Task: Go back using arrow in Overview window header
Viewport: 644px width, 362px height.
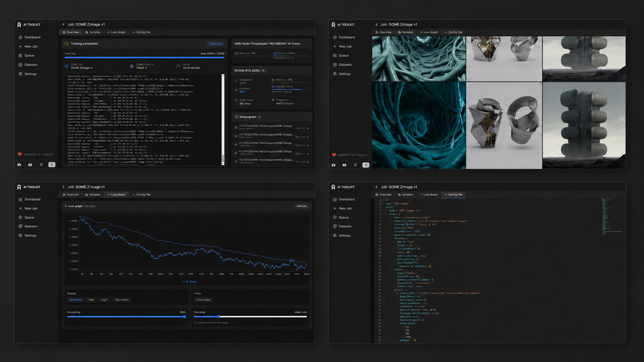Action: [64, 24]
